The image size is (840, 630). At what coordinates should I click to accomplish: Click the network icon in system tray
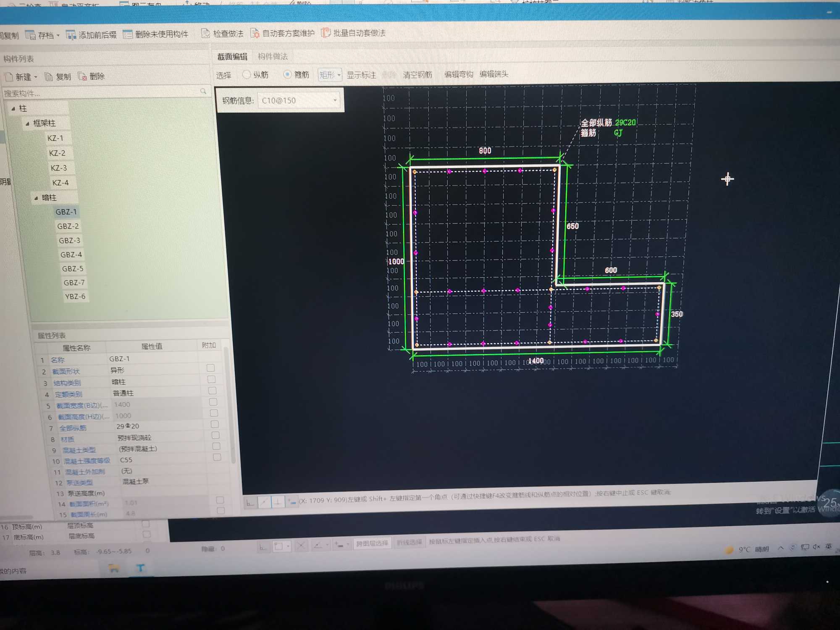click(x=805, y=547)
